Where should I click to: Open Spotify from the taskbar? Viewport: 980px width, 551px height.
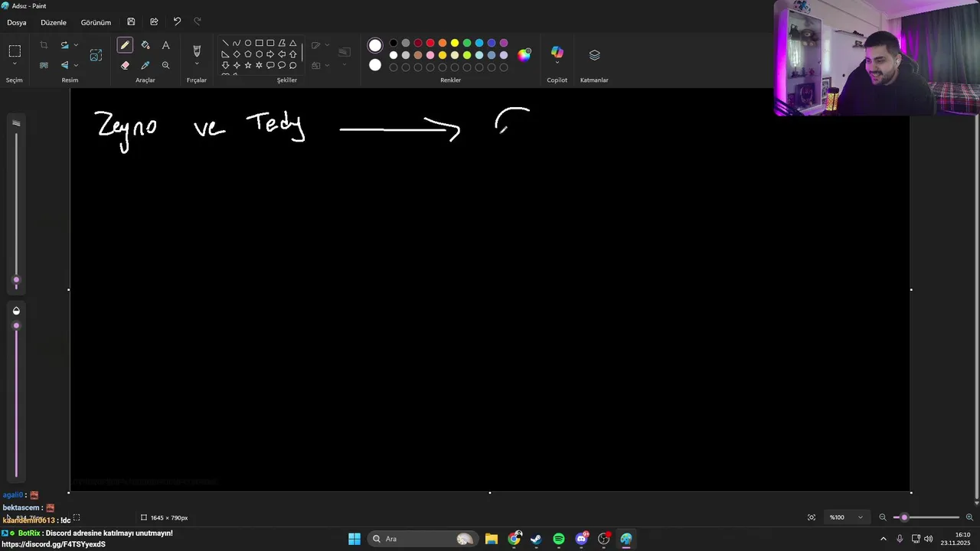[x=559, y=539]
